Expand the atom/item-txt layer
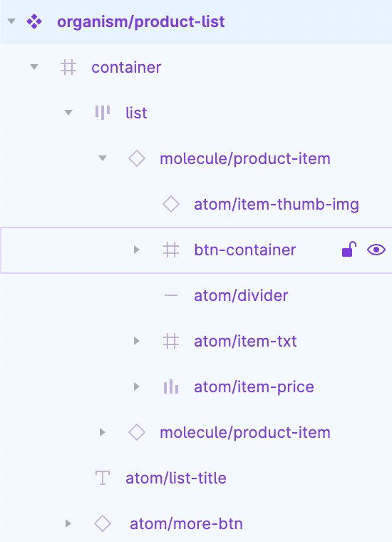 coord(137,341)
